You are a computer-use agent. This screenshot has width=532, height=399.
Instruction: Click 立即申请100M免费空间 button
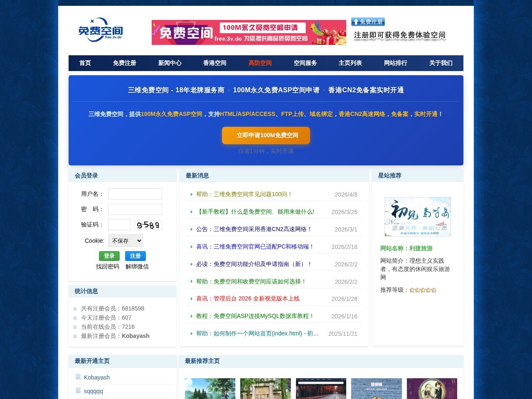pos(266,135)
